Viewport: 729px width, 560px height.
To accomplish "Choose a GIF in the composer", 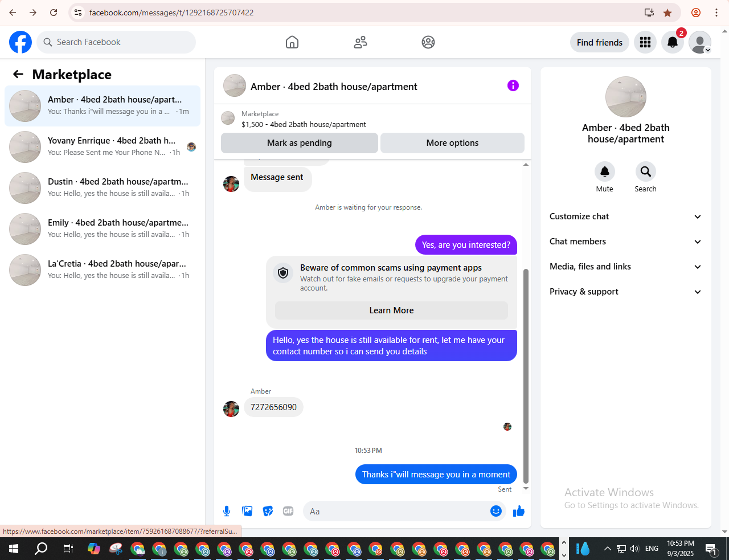I will point(288,511).
